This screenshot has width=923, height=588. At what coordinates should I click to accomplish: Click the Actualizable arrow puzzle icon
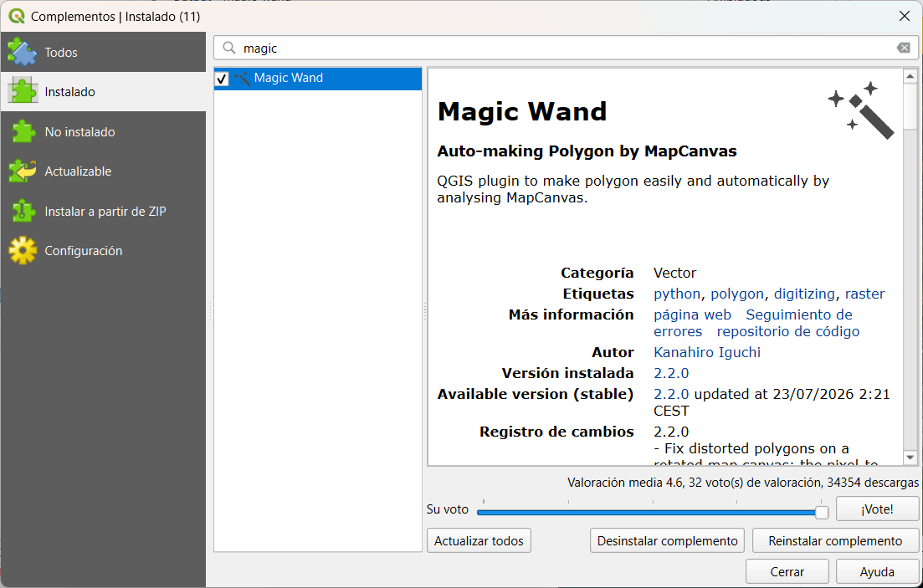click(23, 171)
